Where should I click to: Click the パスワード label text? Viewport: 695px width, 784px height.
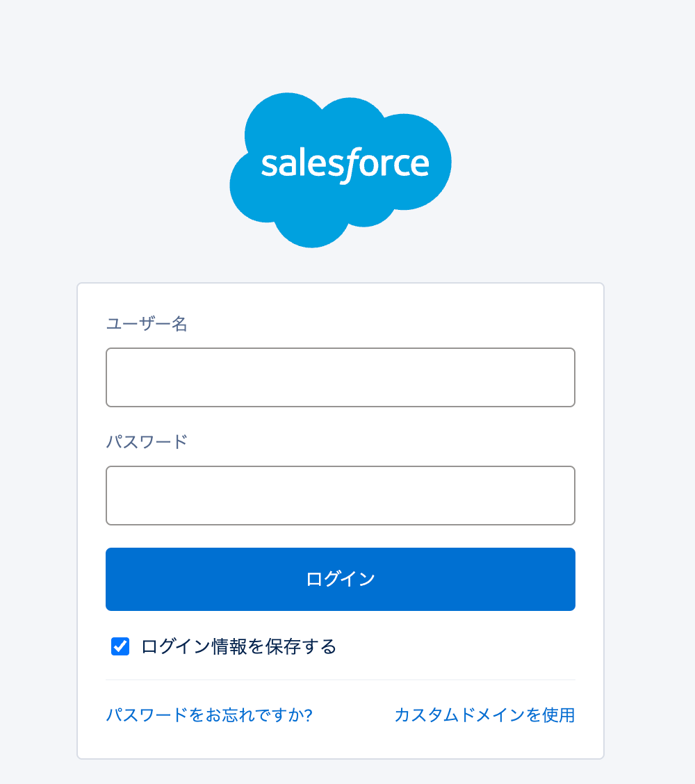click(x=147, y=442)
